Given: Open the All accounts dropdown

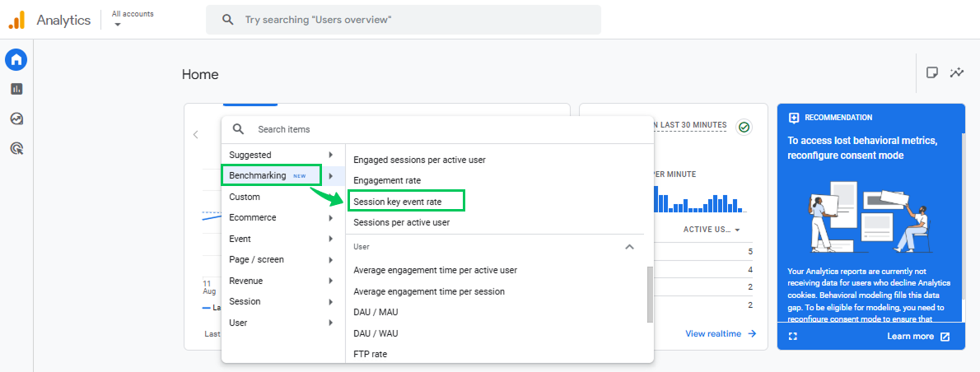Looking at the screenshot, I should click(x=132, y=18).
